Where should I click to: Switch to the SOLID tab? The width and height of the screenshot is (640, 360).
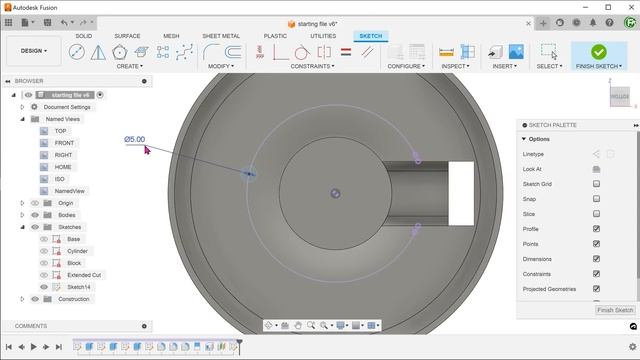[83, 36]
